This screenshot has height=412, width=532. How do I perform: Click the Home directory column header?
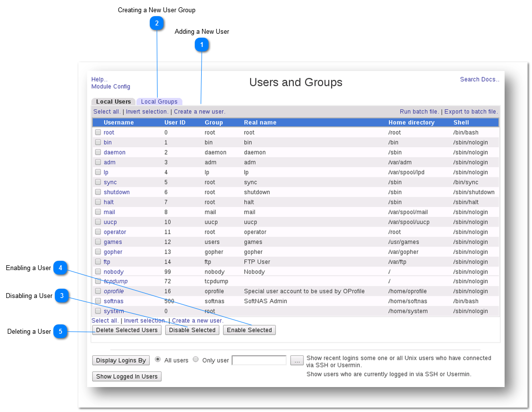pos(412,122)
